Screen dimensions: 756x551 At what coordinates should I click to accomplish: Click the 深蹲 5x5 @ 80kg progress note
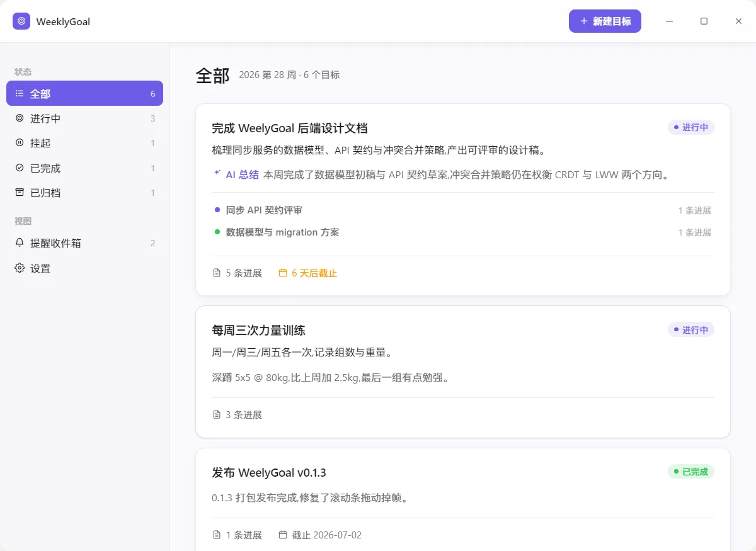[331, 378]
